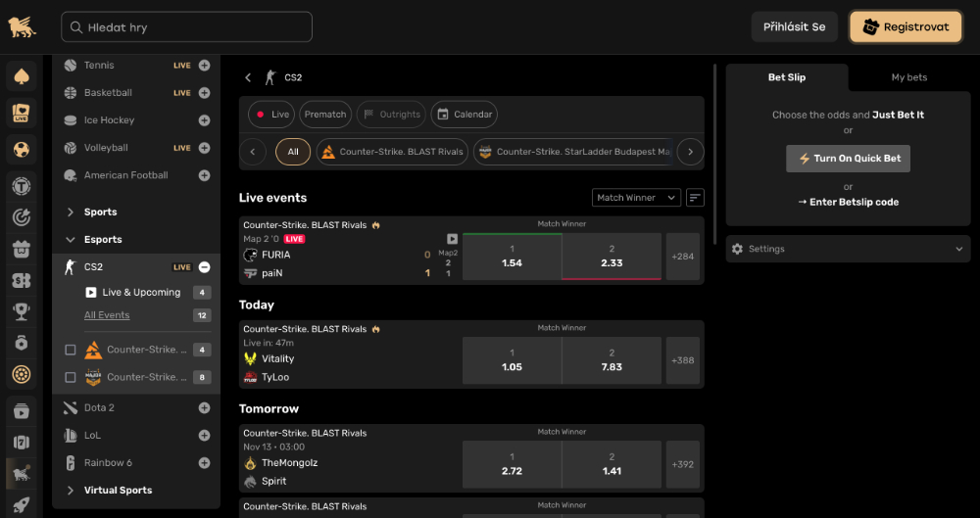
Task: Click the Registrovat button
Action: (906, 26)
